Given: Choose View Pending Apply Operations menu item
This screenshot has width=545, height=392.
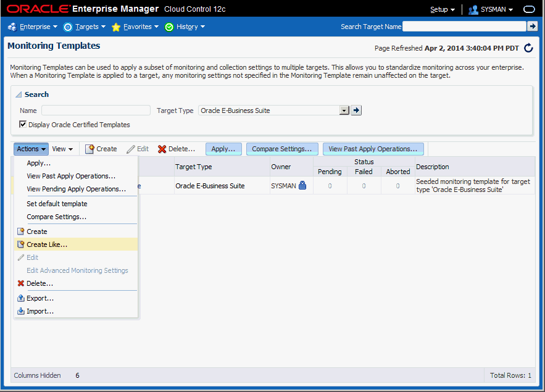Looking at the screenshot, I should tap(76, 189).
